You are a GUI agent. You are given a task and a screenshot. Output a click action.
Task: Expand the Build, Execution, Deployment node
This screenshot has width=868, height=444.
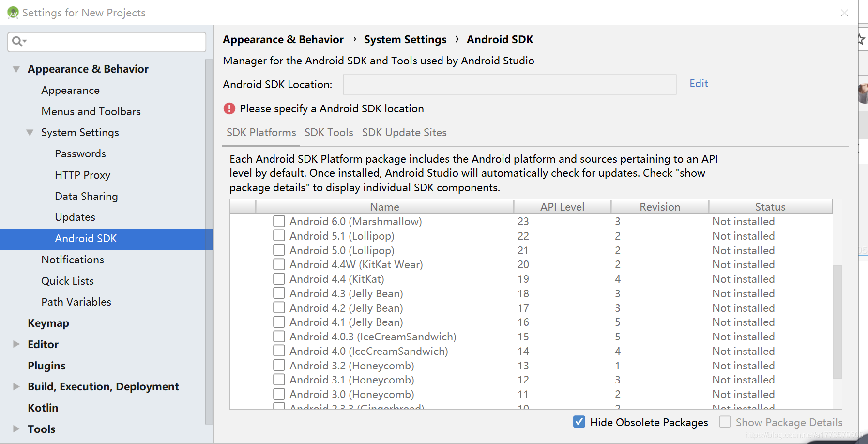[x=16, y=386]
